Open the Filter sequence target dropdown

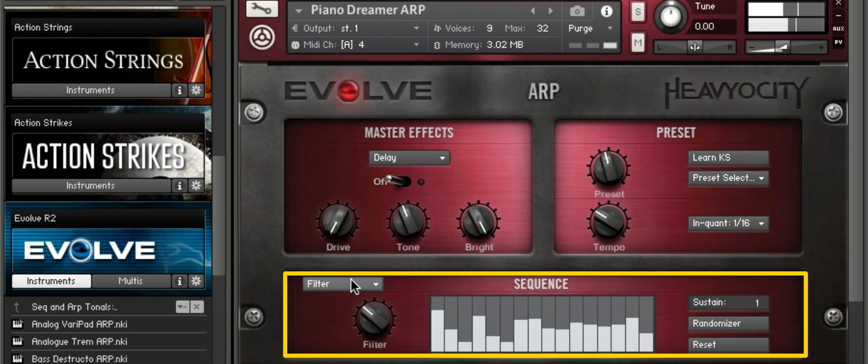pyautogui.click(x=343, y=284)
